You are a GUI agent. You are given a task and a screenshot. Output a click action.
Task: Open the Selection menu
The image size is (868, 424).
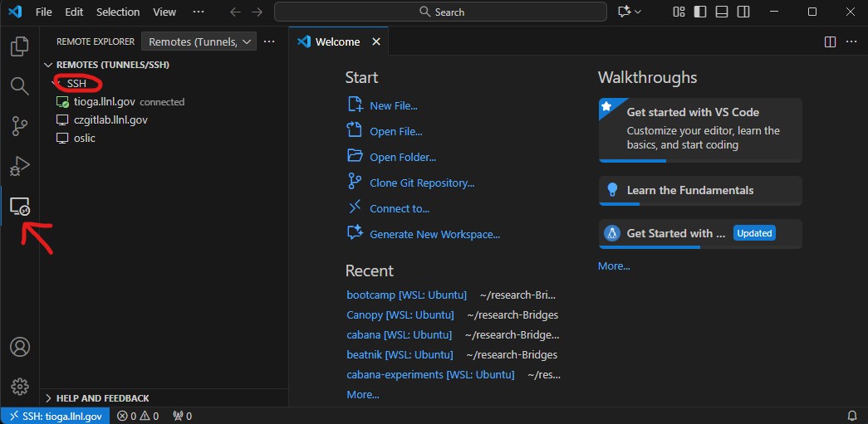[x=118, y=12]
